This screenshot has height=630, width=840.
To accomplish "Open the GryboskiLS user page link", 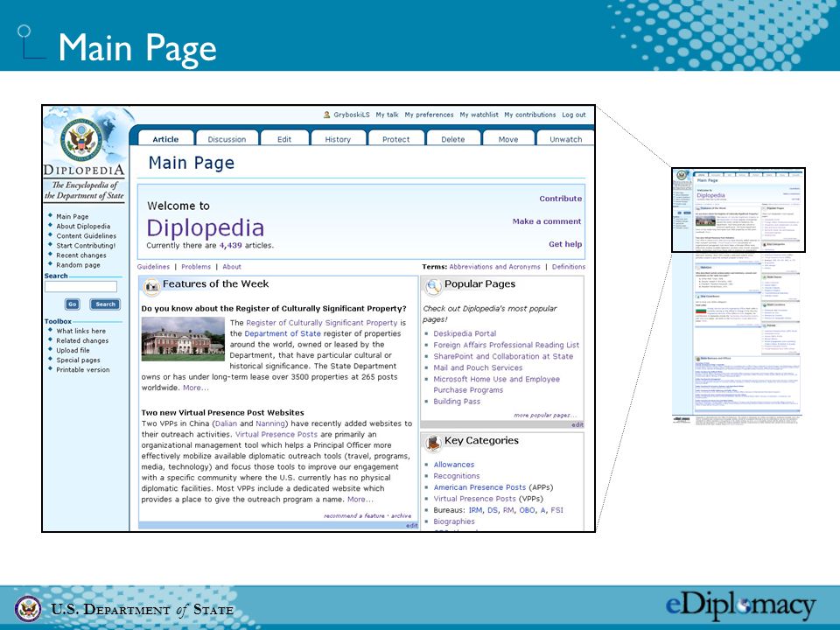I will coord(352,115).
